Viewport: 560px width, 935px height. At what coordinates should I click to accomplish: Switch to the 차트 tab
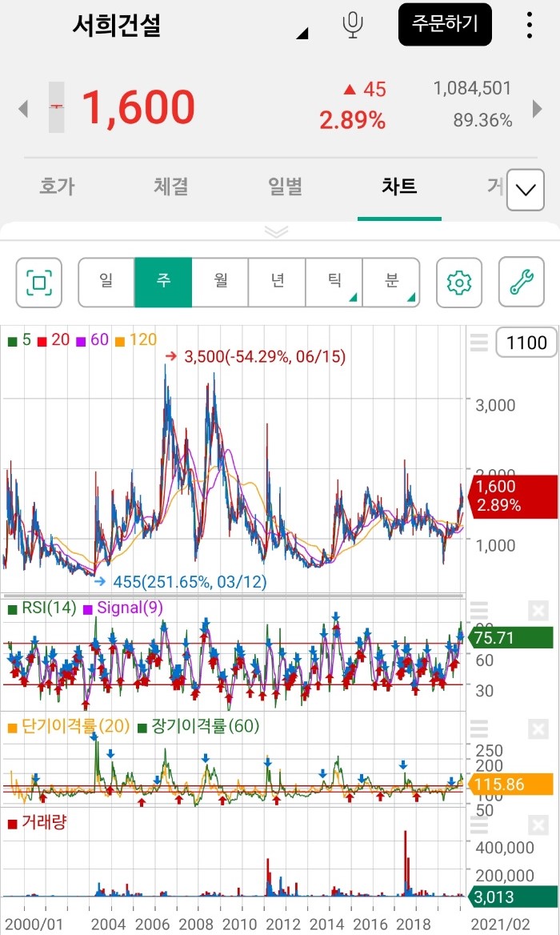tap(399, 187)
